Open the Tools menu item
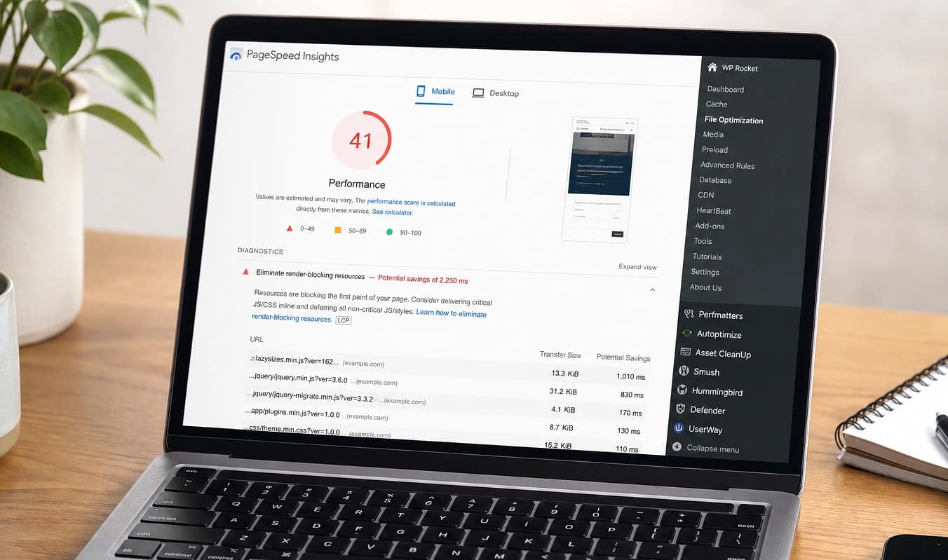Screen dimensions: 948x560 click(703, 241)
